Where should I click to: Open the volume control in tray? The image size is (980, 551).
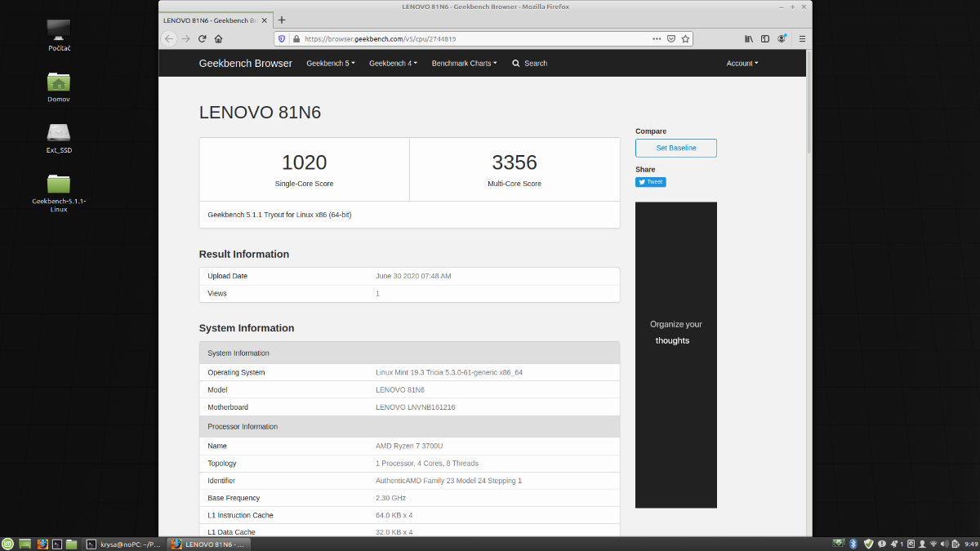tap(945, 544)
